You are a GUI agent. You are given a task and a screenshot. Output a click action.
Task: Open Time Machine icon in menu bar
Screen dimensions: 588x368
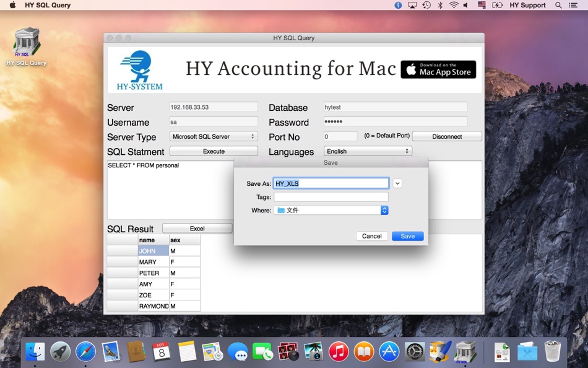click(426, 5)
